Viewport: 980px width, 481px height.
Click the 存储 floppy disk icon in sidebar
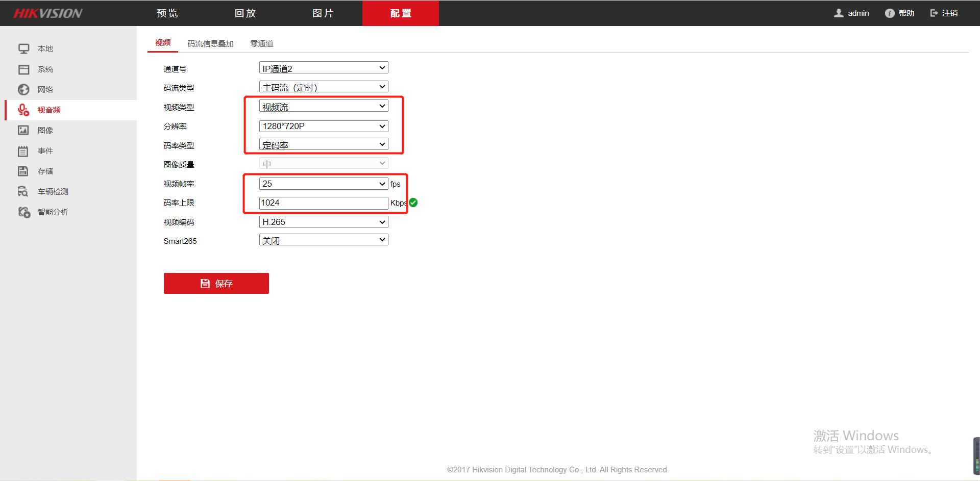tap(23, 171)
